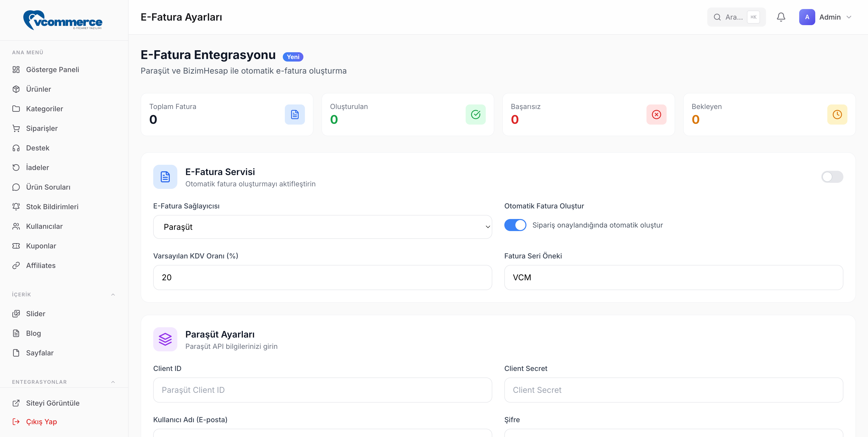Click the red Başarısız X icon
Screen dimensions: 868x437
(x=656, y=115)
